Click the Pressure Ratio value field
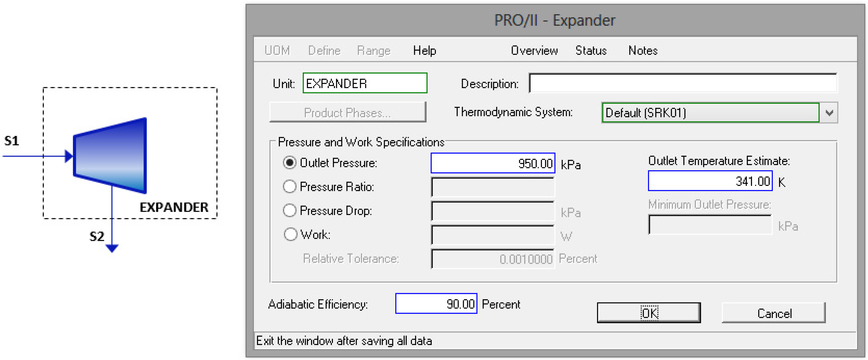Image resolution: width=868 pixels, height=360 pixels. click(x=493, y=187)
